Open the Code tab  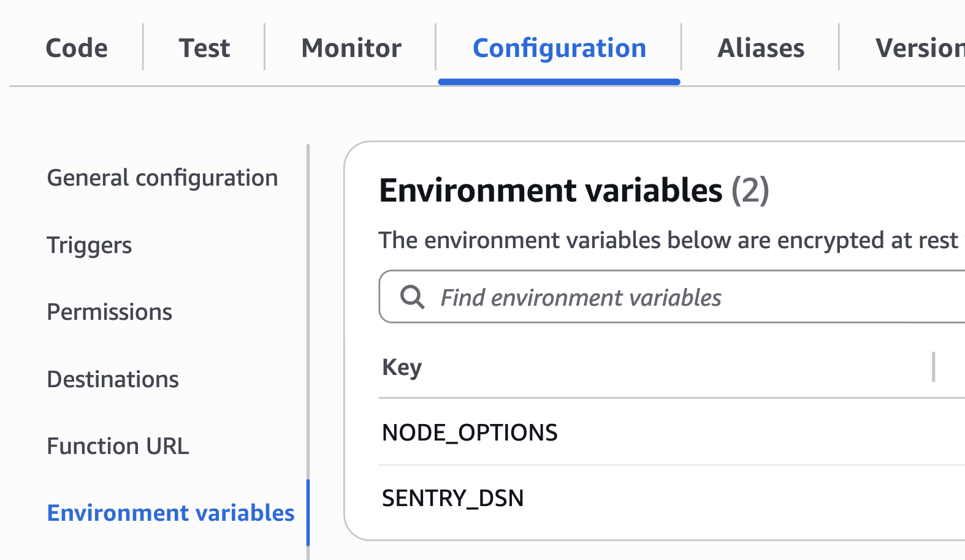coord(77,48)
